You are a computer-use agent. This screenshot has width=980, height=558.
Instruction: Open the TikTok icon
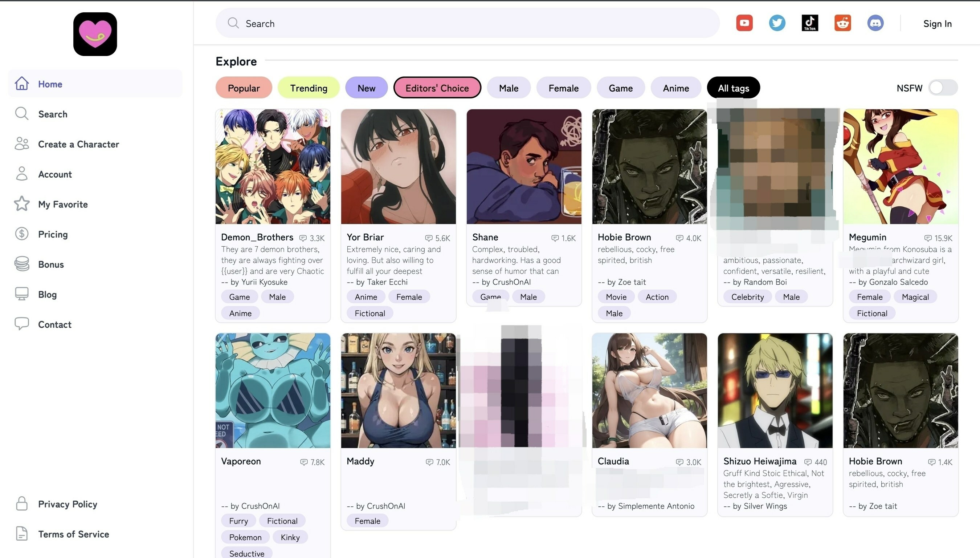pyautogui.click(x=810, y=23)
